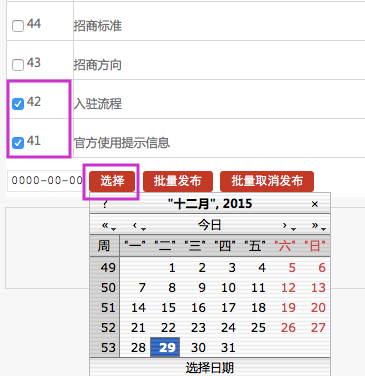Select December 13 in calendar
Screen dimensions: 365x376
(x=318, y=287)
